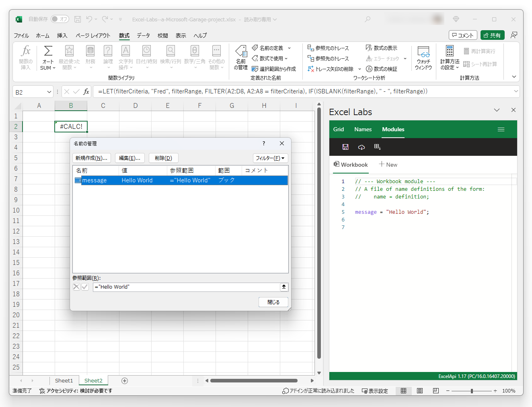Screen dimensions: 532x407
Task: Click the 閉じる button in the dialog
Action: tap(273, 302)
